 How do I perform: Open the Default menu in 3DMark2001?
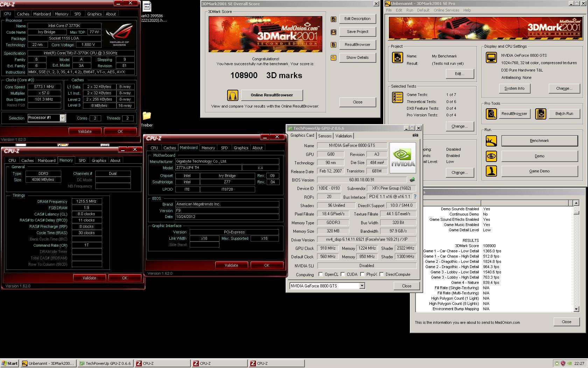coord(423,10)
